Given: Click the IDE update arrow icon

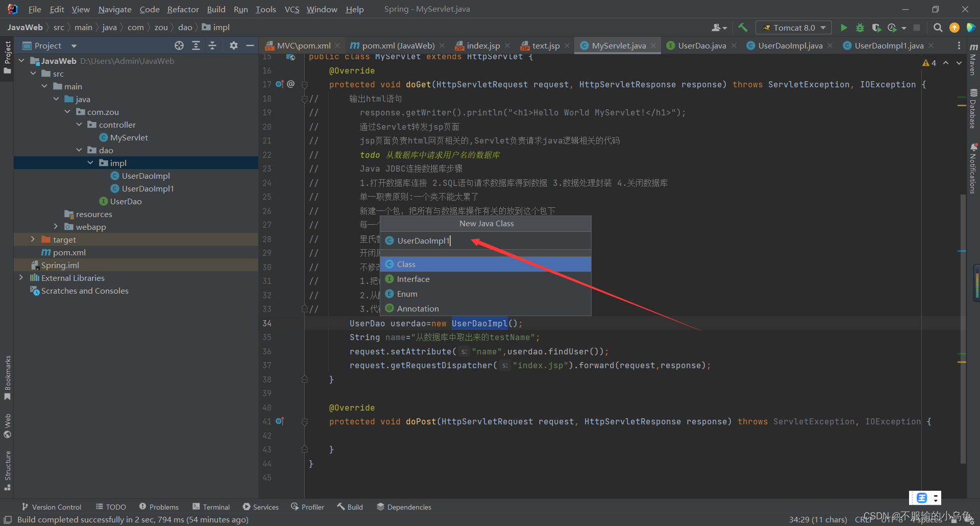Looking at the screenshot, I should click(x=954, y=28).
